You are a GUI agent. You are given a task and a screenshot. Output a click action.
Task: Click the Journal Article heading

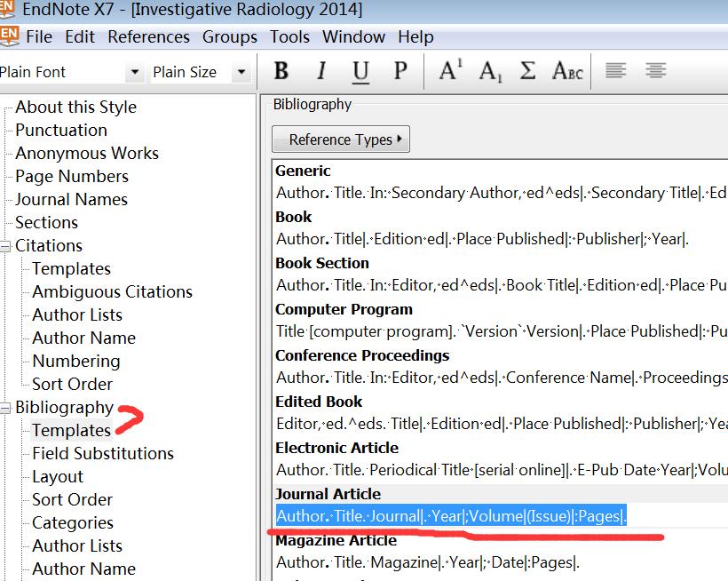[x=328, y=494]
